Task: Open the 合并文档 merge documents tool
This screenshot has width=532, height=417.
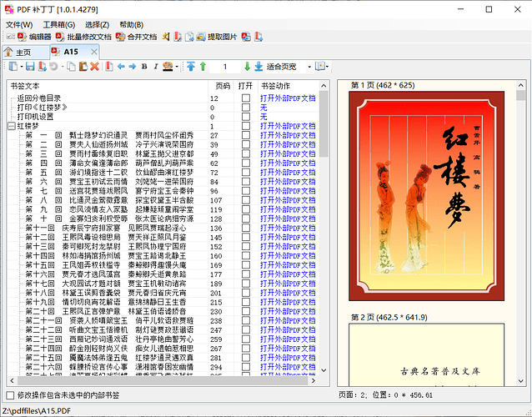Action: (136, 37)
